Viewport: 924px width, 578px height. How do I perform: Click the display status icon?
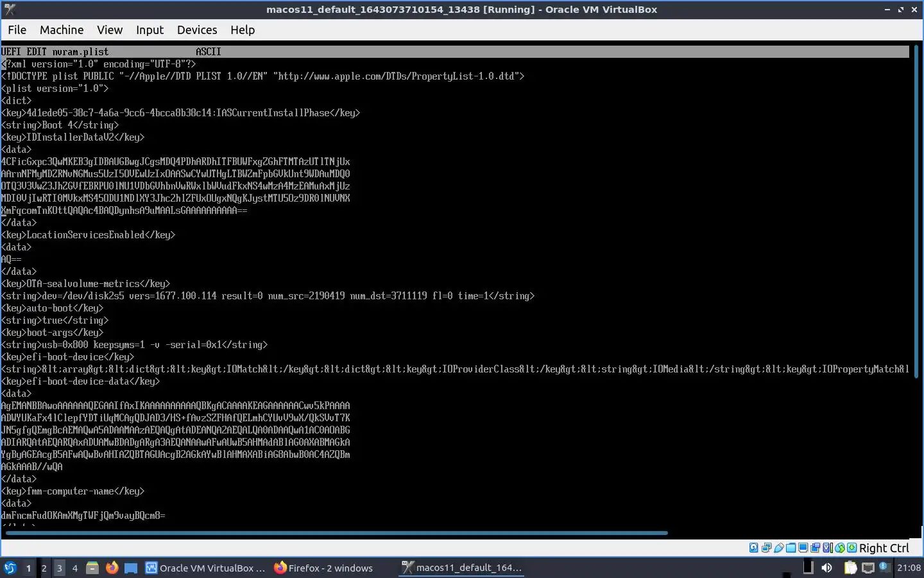803,548
